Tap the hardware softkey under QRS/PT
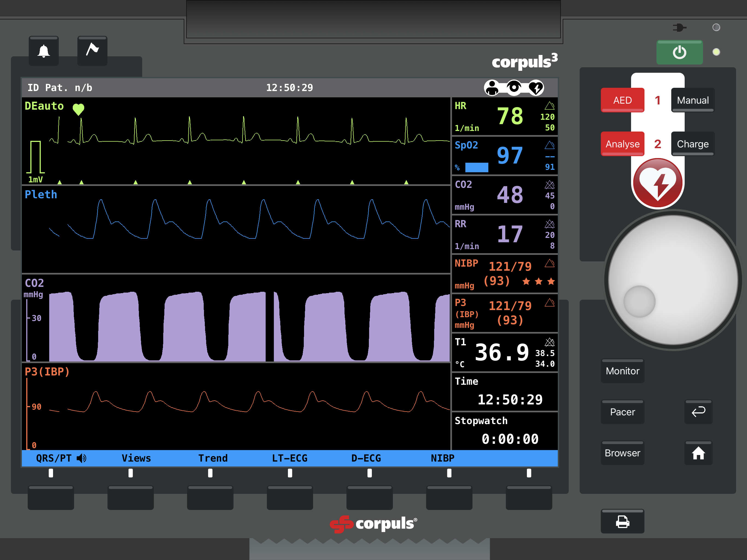747x560 pixels. point(51,497)
